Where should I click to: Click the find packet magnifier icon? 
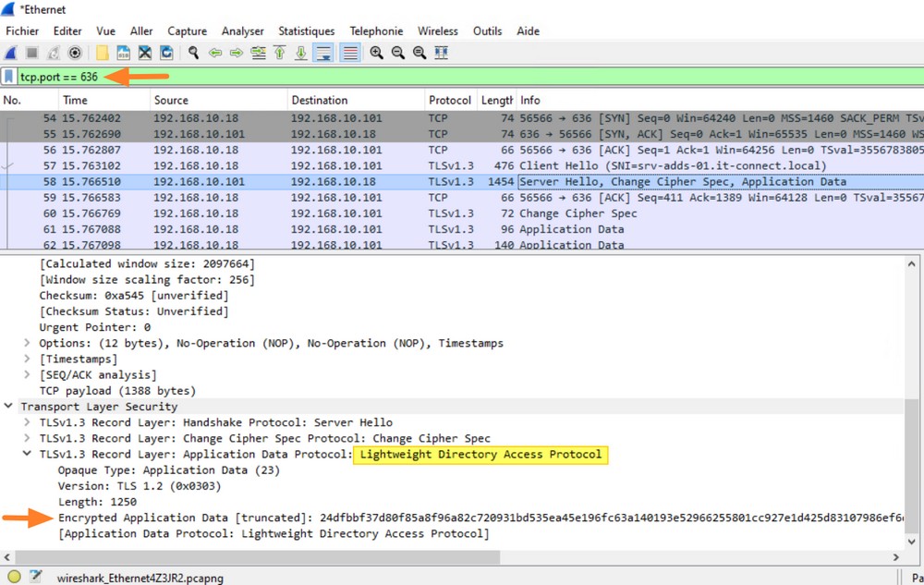[192, 54]
